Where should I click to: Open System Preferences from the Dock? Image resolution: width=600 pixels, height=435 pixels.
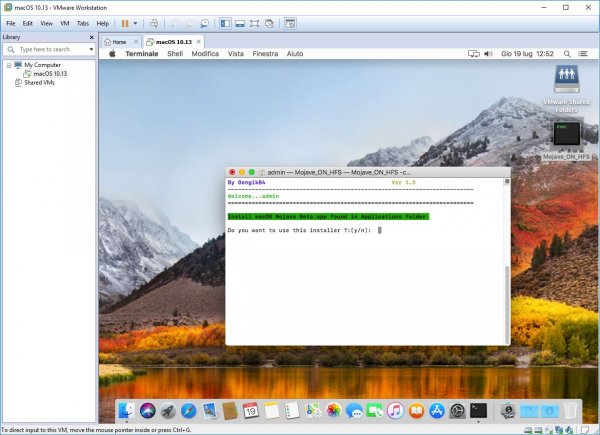click(458, 411)
